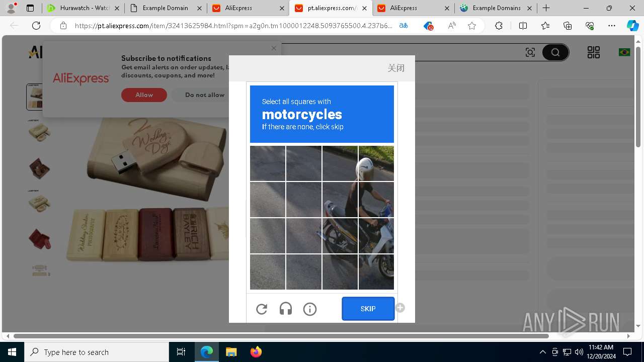Image resolution: width=644 pixels, height=362 pixels.
Task: Open Microsoft Edge taskbar icon
Action: click(x=207, y=352)
